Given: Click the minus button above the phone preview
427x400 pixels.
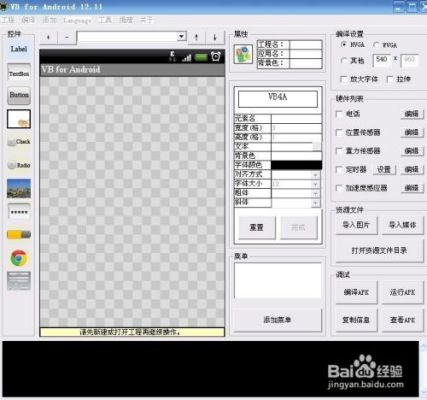Looking at the screenshot, I should 67,37.
